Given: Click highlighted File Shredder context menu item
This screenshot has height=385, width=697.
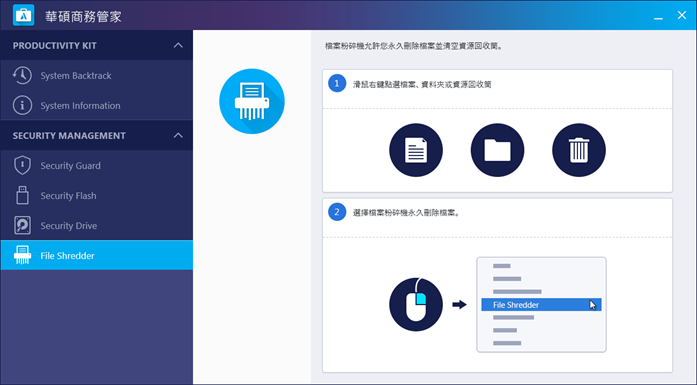Looking at the screenshot, I should tap(541, 305).
